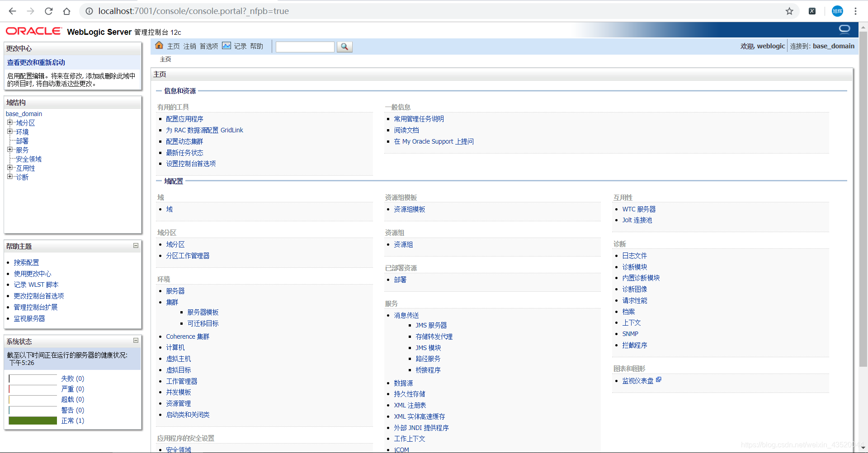The height and width of the screenshot is (453, 868).
Task: Click 主页 breadcrumb
Action: [165, 59]
